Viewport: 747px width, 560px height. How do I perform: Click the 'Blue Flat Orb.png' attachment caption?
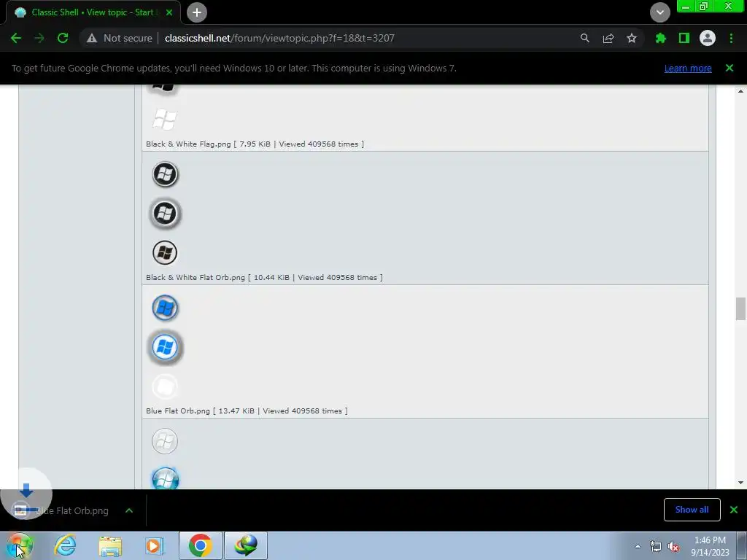tap(178, 411)
